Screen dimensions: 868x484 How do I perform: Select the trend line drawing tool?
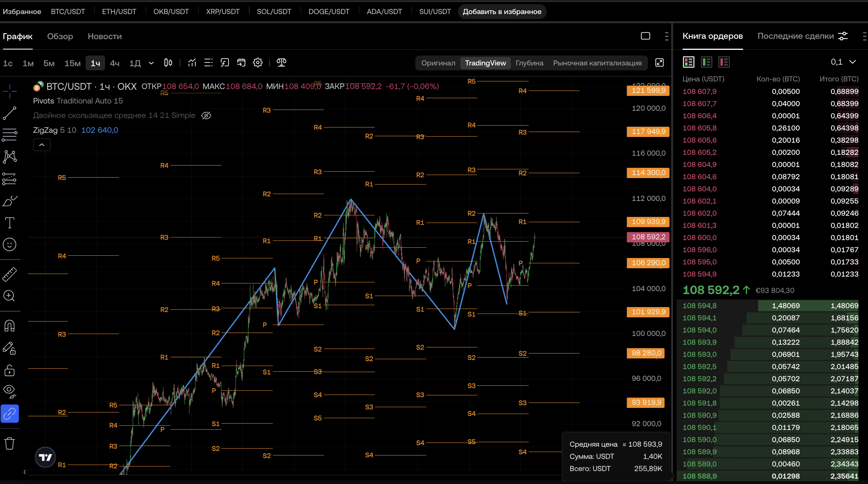click(10, 113)
